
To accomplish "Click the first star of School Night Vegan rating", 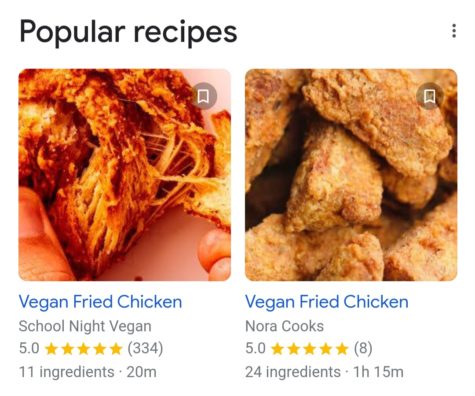I will [x=51, y=349].
